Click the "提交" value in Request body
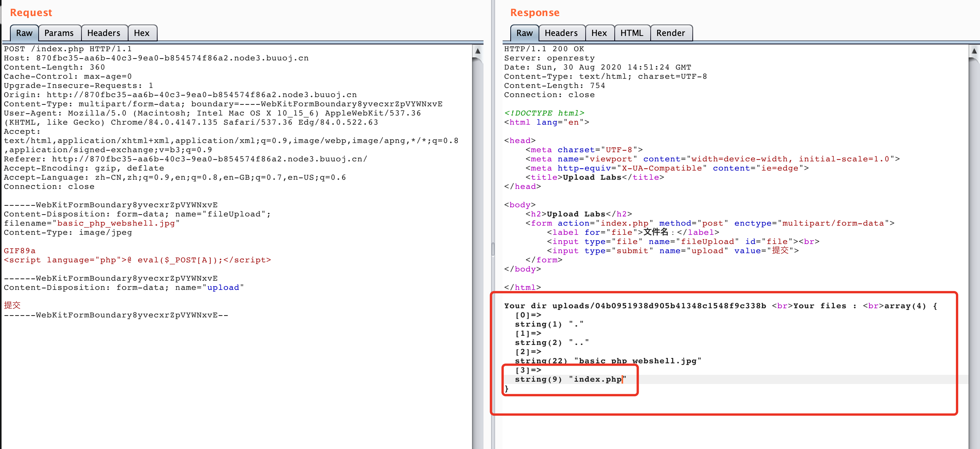Viewport: 980px width, 449px height. click(x=12, y=305)
